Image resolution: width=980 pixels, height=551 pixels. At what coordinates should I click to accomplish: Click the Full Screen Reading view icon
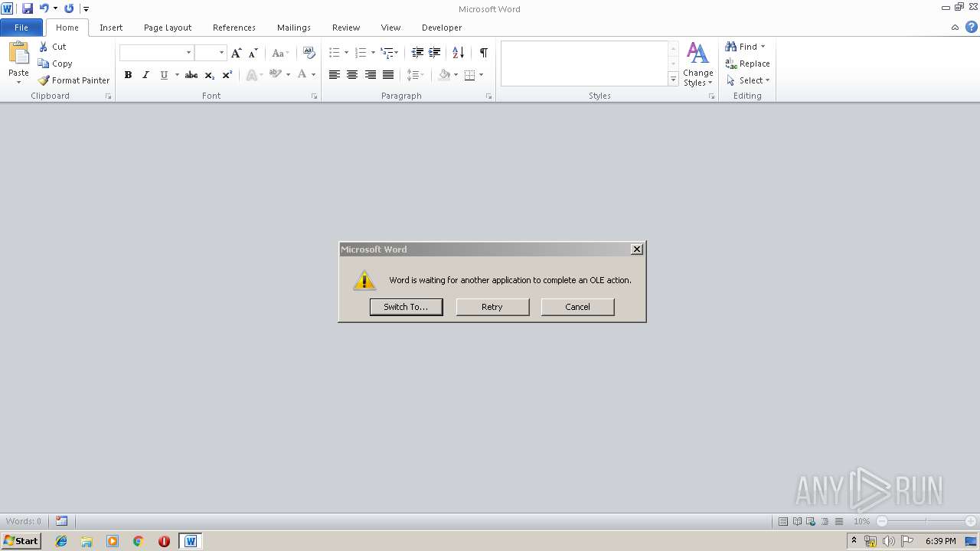(797, 521)
